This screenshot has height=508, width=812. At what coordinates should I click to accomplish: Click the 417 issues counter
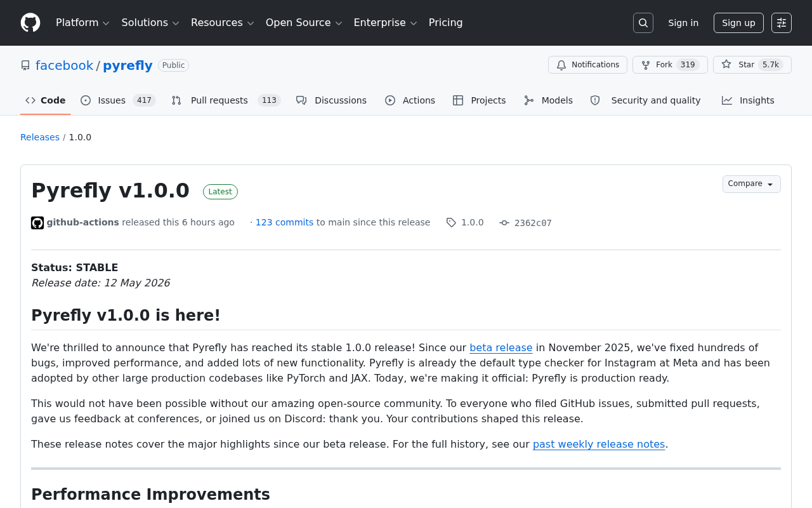point(144,100)
